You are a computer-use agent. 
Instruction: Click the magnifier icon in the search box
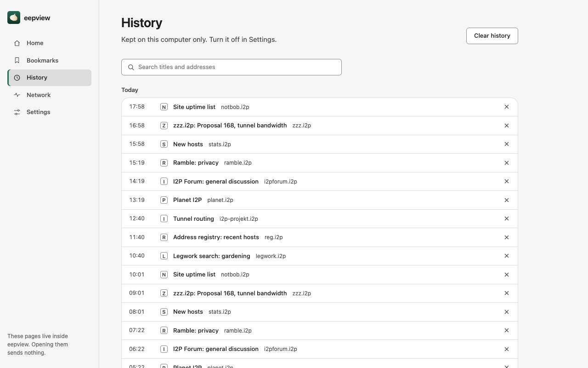pyautogui.click(x=131, y=67)
